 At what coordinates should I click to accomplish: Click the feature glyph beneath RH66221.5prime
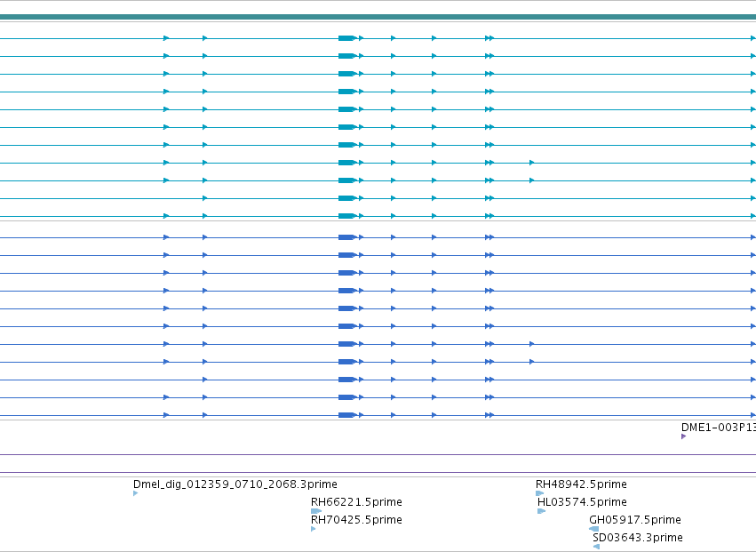pyautogui.click(x=316, y=511)
